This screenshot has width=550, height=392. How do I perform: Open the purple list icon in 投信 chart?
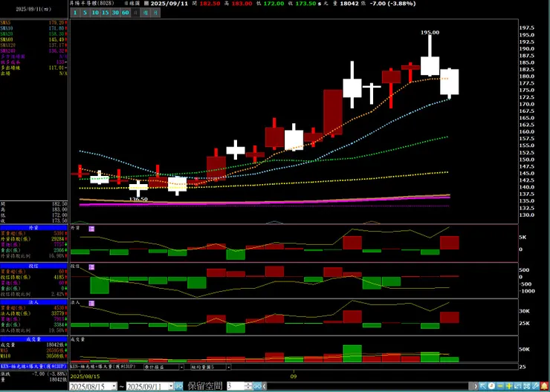pos(91,267)
